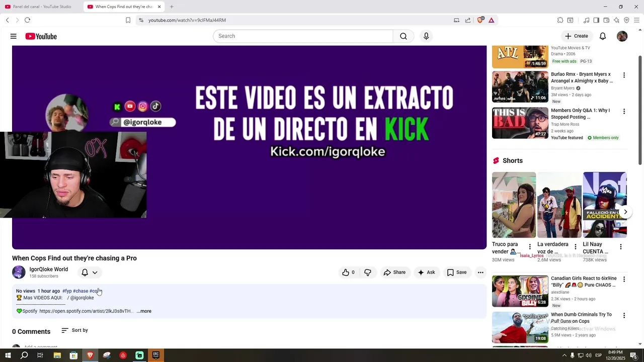
Task: Open the Windows Start menu
Action: coord(8,355)
